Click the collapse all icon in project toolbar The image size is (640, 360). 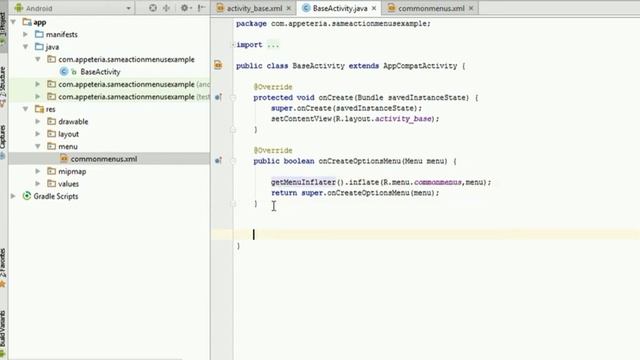(166, 8)
